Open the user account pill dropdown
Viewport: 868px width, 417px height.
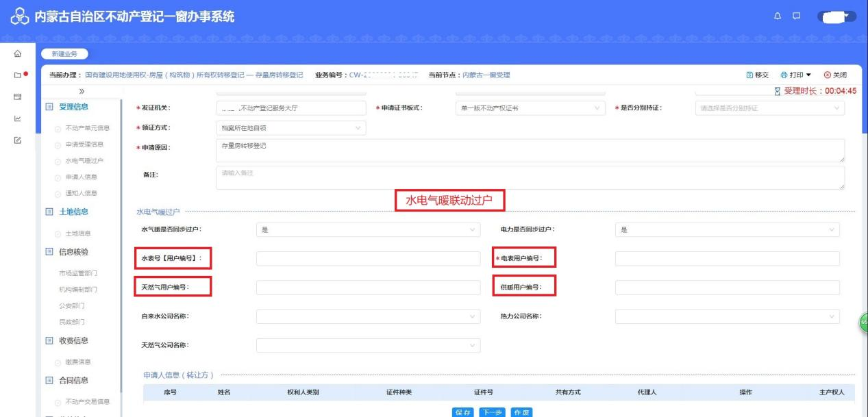coord(836,16)
